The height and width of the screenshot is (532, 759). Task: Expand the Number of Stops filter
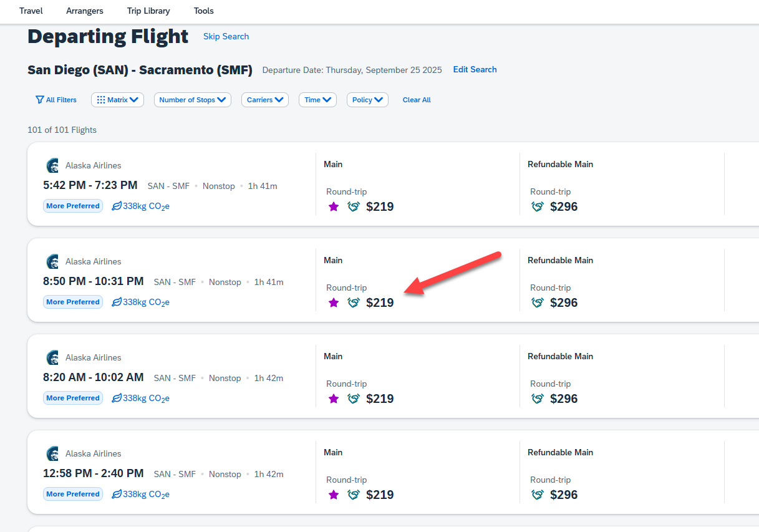(192, 100)
